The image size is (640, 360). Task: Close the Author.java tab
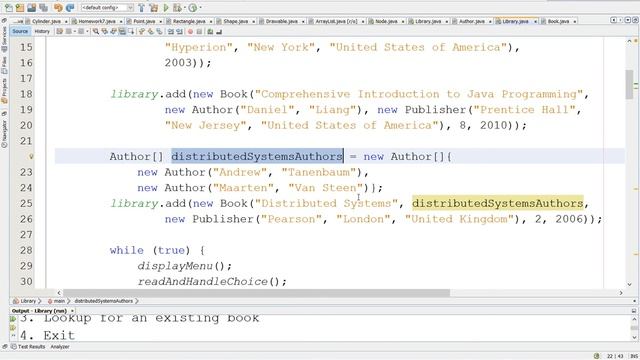[x=490, y=21]
